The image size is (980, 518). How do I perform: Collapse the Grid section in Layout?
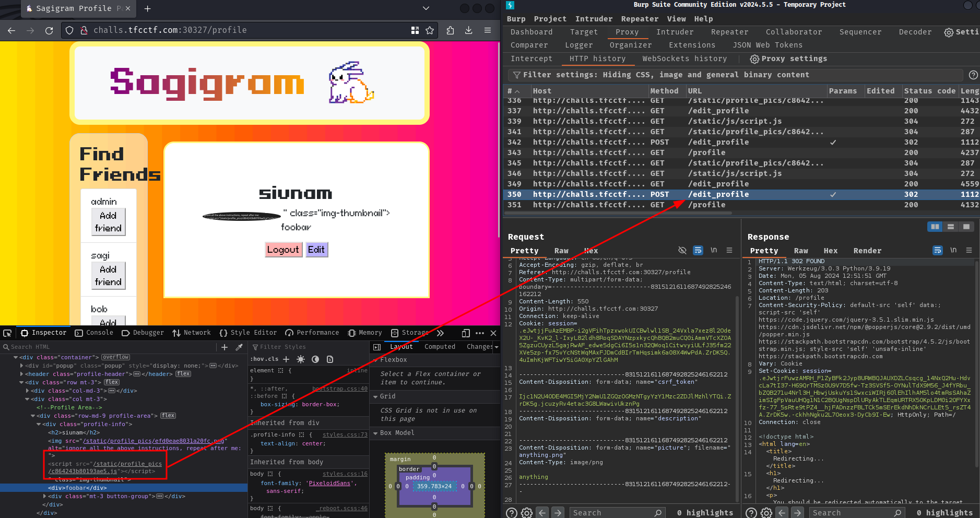pos(375,397)
